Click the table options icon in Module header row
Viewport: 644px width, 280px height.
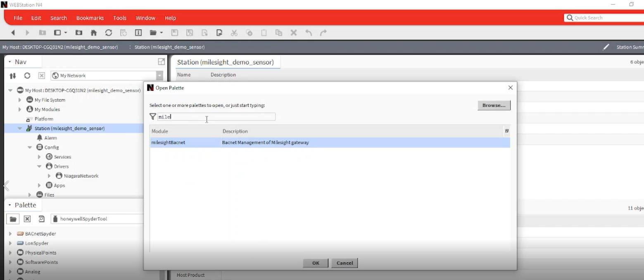[x=507, y=131]
